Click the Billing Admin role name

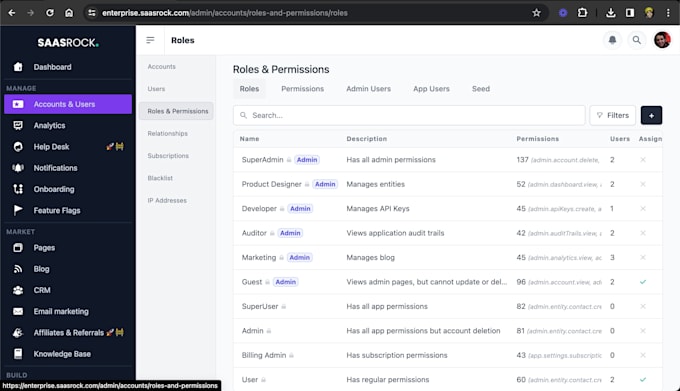click(264, 355)
